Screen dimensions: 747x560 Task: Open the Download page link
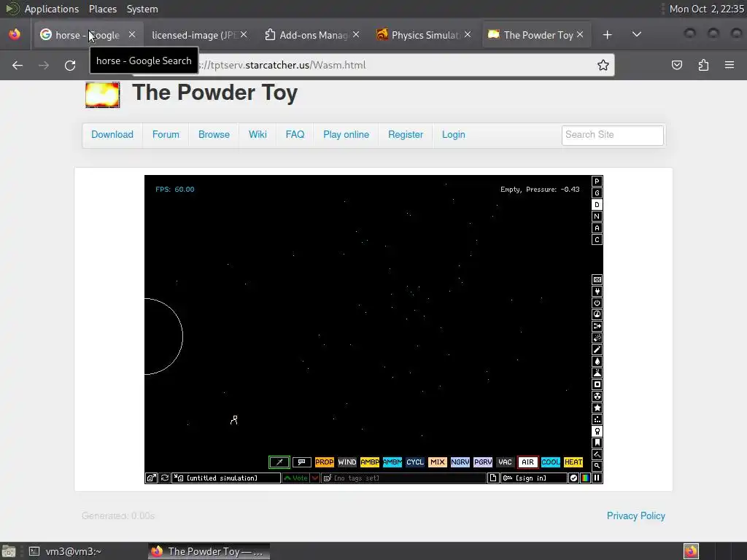(112, 135)
